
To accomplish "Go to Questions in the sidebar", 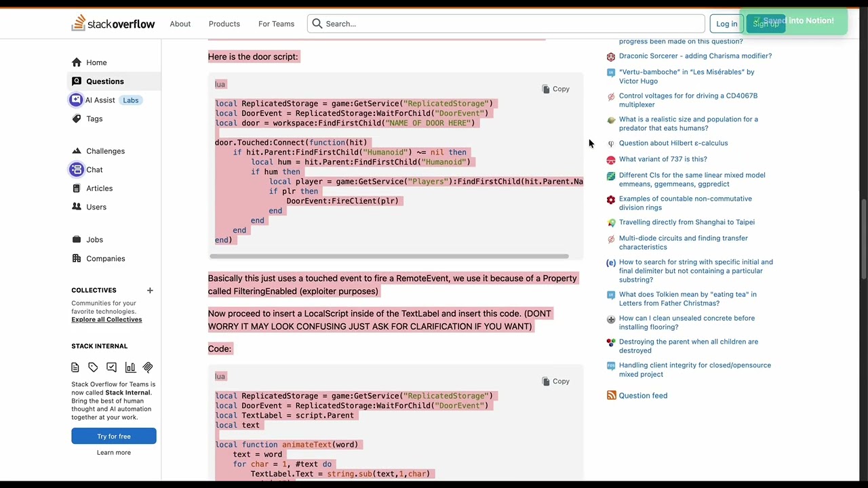I will 105,81.
